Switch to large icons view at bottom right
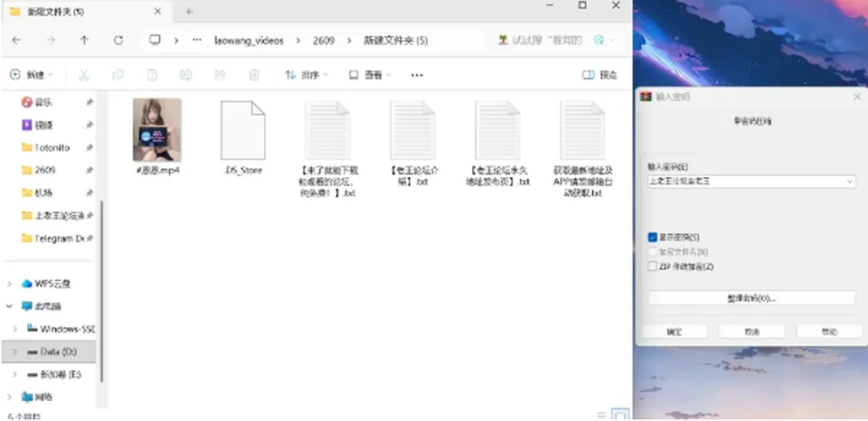Viewport: 868px width, 421px height. tap(619, 415)
